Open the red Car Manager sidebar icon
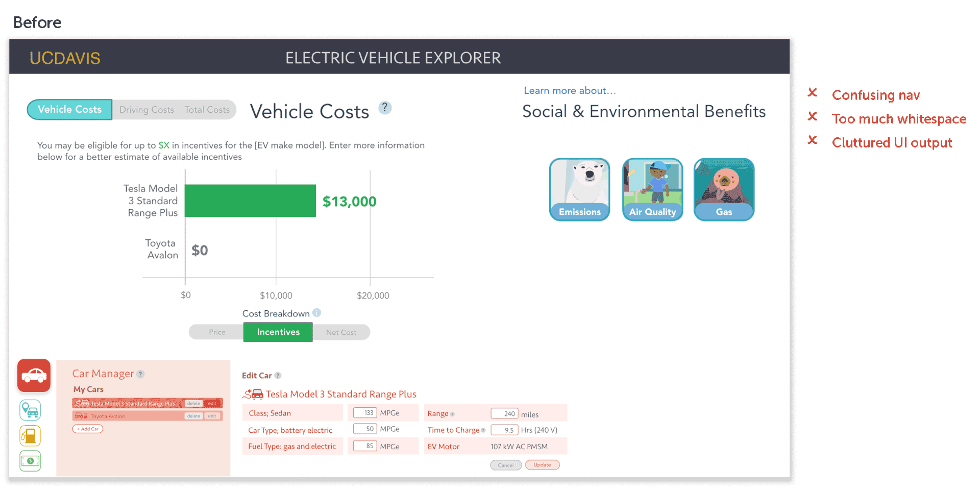980x493 pixels. (x=34, y=376)
